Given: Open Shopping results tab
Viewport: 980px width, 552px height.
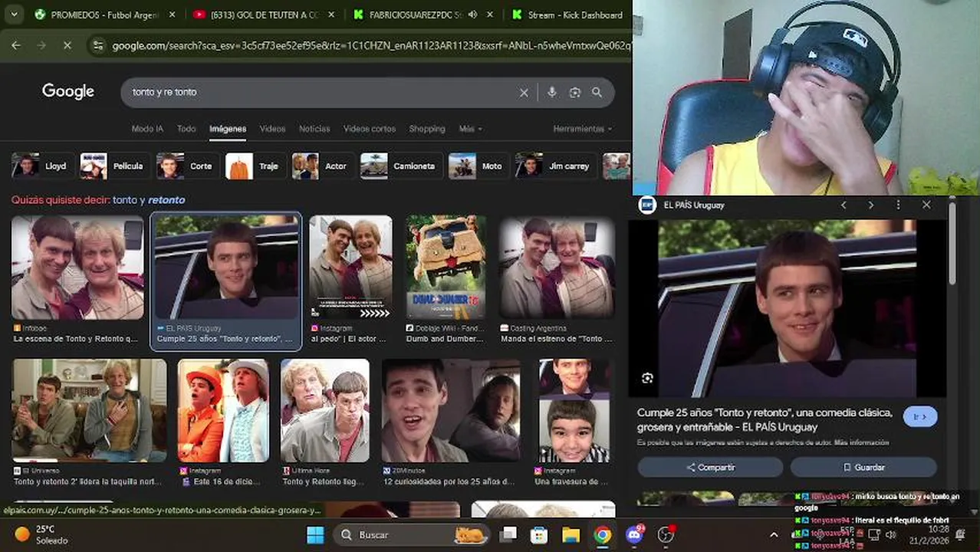Looking at the screenshot, I should (427, 129).
